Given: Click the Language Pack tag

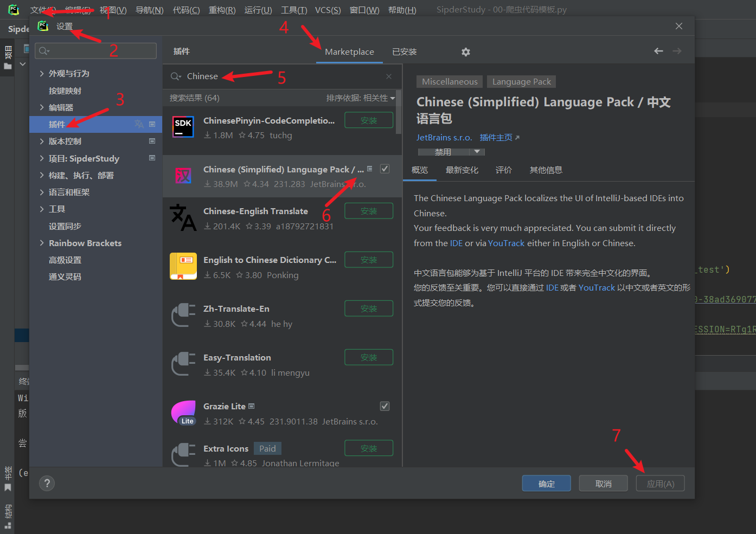Looking at the screenshot, I should (521, 82).
